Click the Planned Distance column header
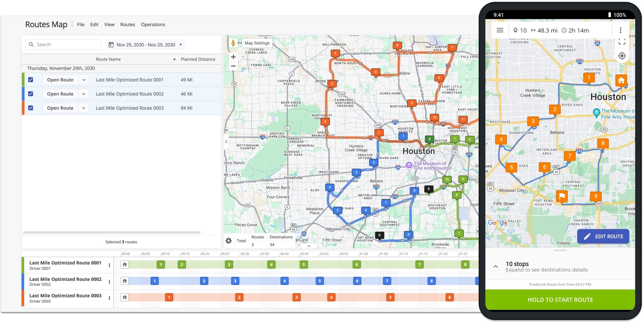The width and height of the screenshot is (644, 324). [198, 59]
